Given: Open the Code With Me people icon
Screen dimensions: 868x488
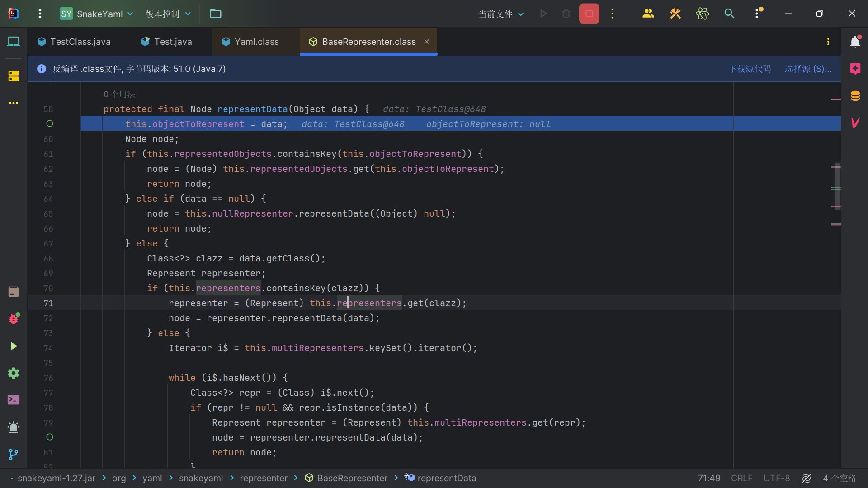Looking at the screenshot, I should click(648, 14).
